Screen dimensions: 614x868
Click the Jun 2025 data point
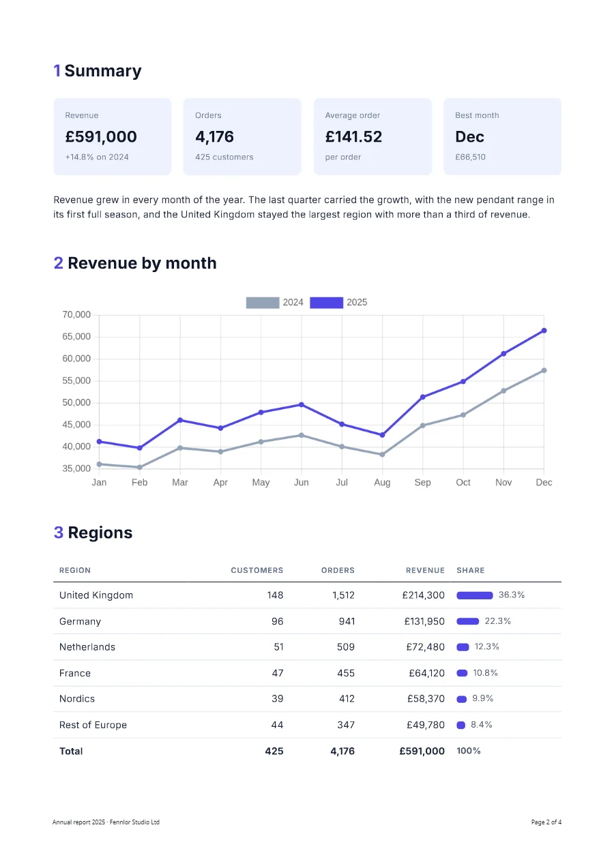(302, 405)
